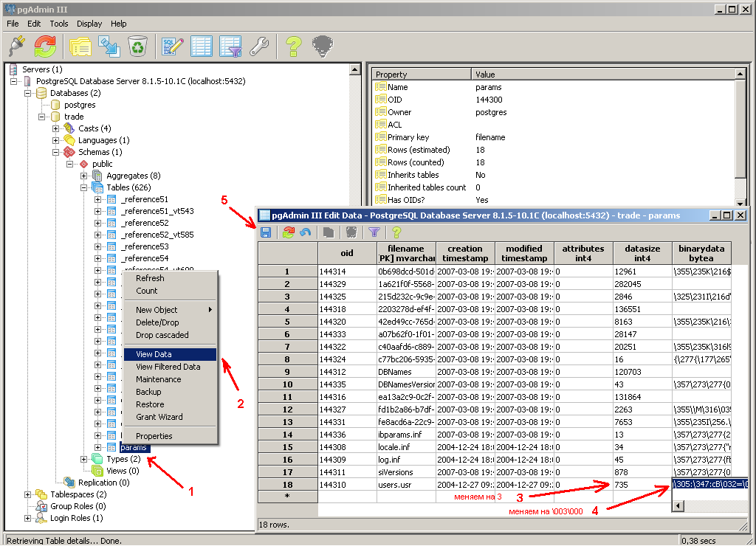This screenshot has width=756, height=546.
Task: Click the datasize int4 column header
Action: [642, 254]
